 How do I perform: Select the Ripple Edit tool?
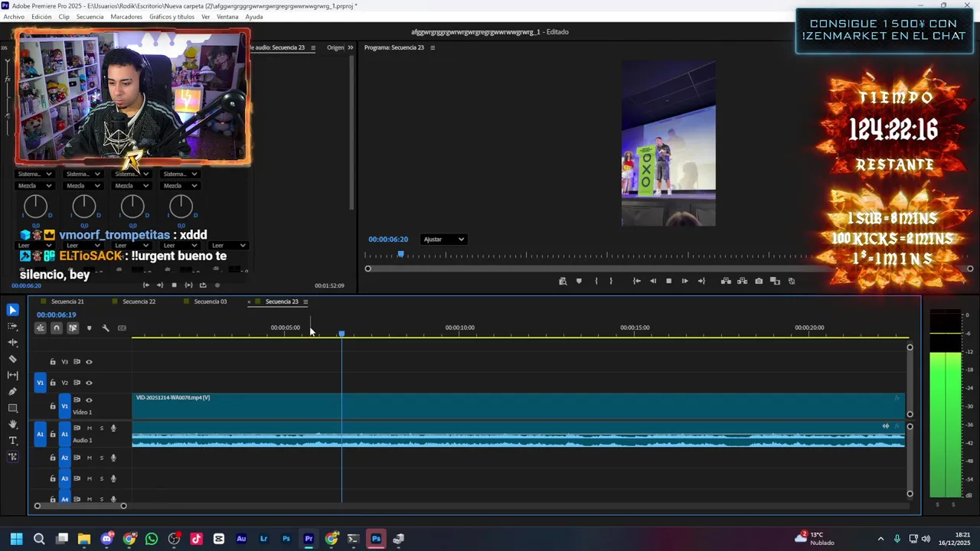12,342
